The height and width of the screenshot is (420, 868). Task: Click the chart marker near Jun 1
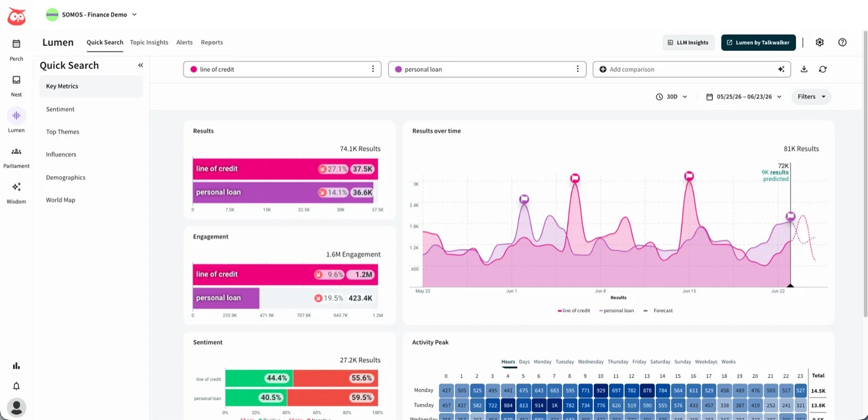click(525, 199)
